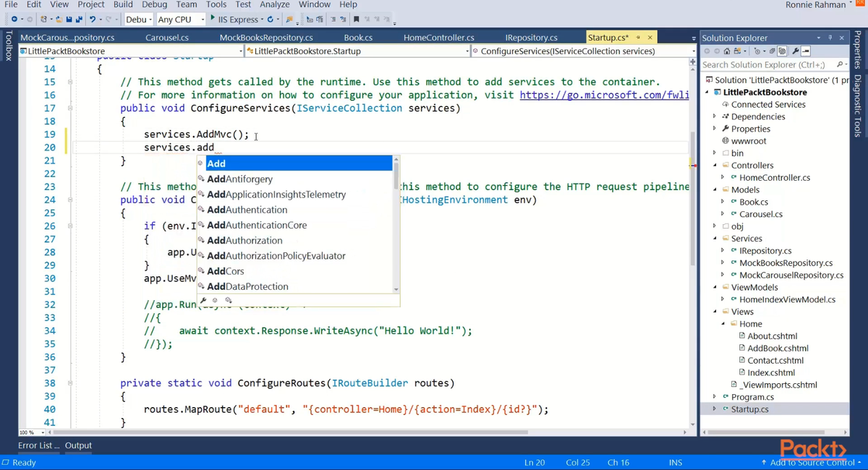This screenshot has width=868, height=470.
Task: Open the go.microsoft.com link in the comment
Action: point(604,95)
